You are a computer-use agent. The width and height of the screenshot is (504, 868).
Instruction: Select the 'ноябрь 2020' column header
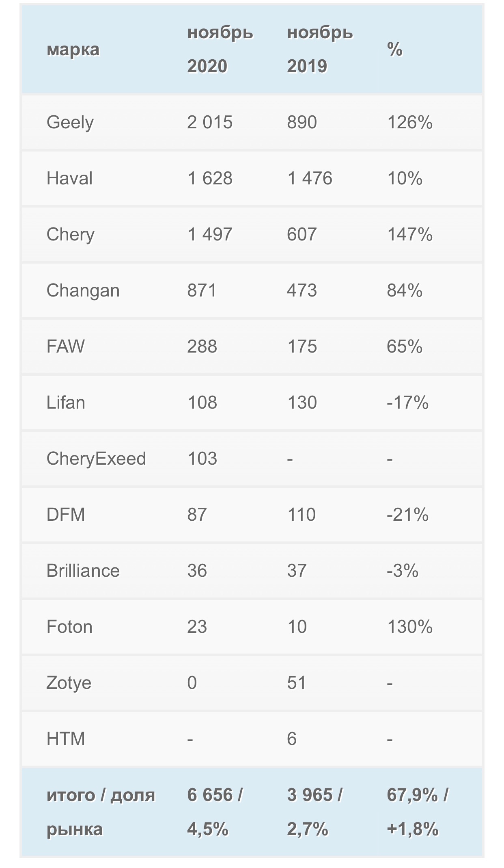(x=220, y=50)
